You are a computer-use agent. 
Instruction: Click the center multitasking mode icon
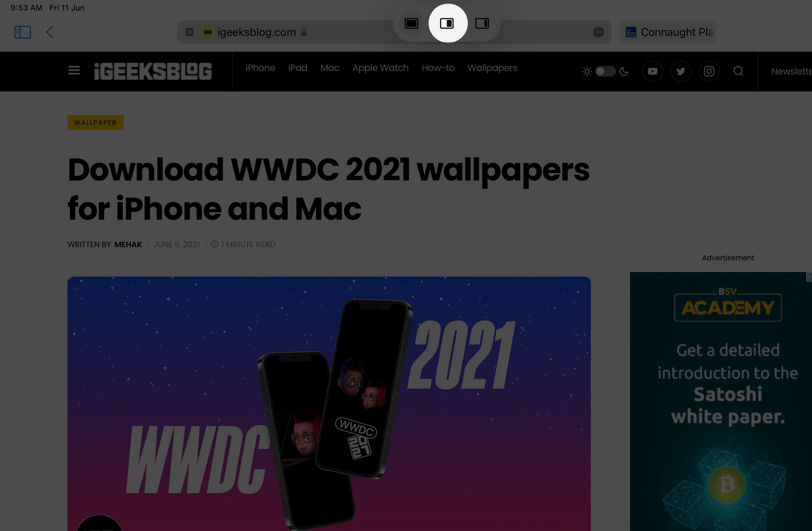[x=447, y=23]
